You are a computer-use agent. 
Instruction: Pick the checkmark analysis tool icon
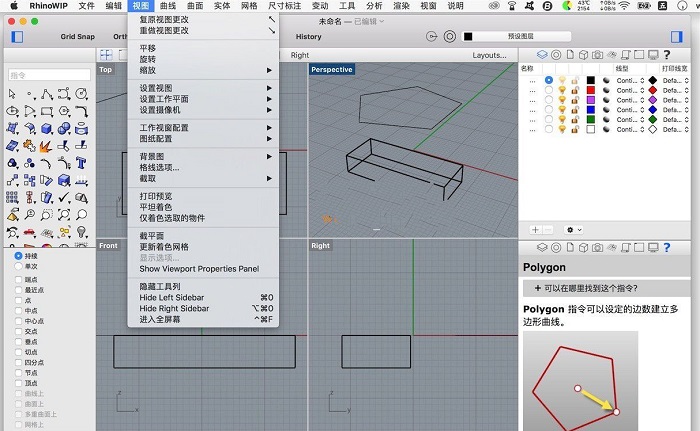[x=64, y=197]
